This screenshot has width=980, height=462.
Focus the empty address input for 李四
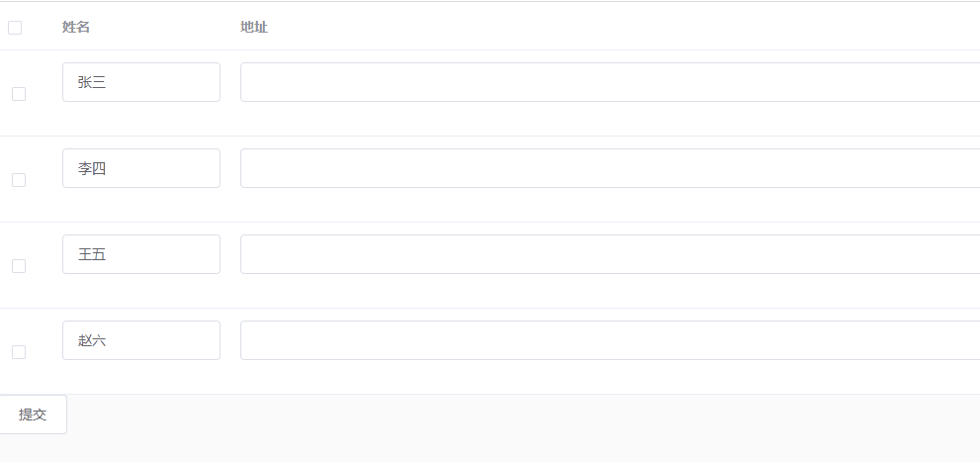(609, 168)
